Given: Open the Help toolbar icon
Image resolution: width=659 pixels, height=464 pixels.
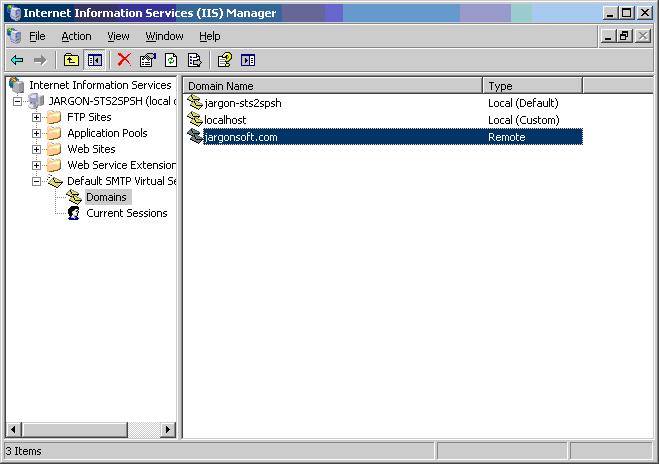Looking at the screenshot, I should 225,60.
